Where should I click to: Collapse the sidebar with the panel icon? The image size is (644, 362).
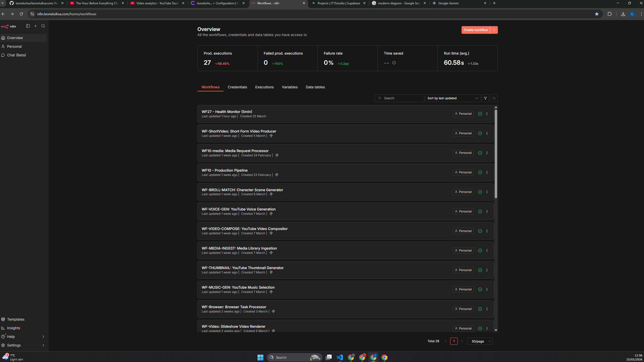pos(28,26)
